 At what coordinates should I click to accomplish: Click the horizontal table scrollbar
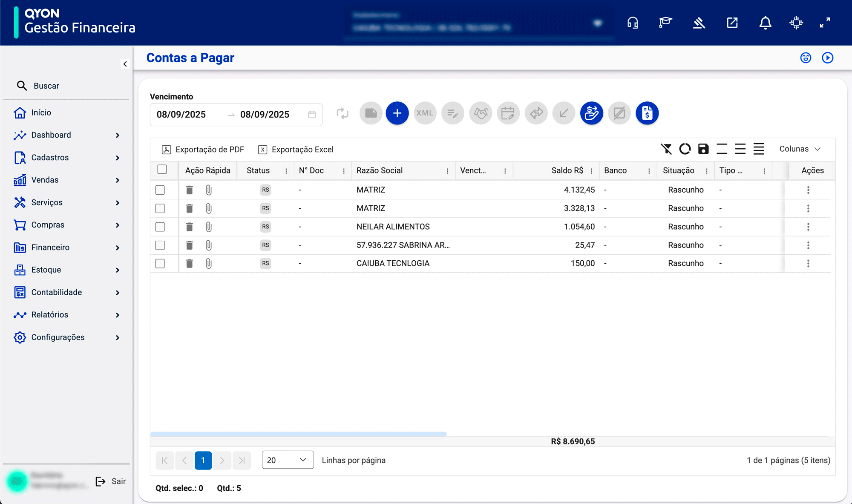tap(298, 434)
